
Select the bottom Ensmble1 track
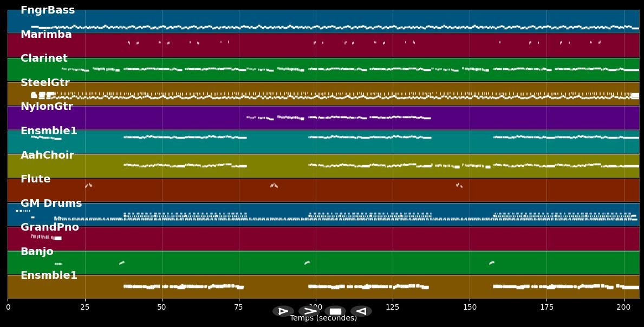click(49, 275)
